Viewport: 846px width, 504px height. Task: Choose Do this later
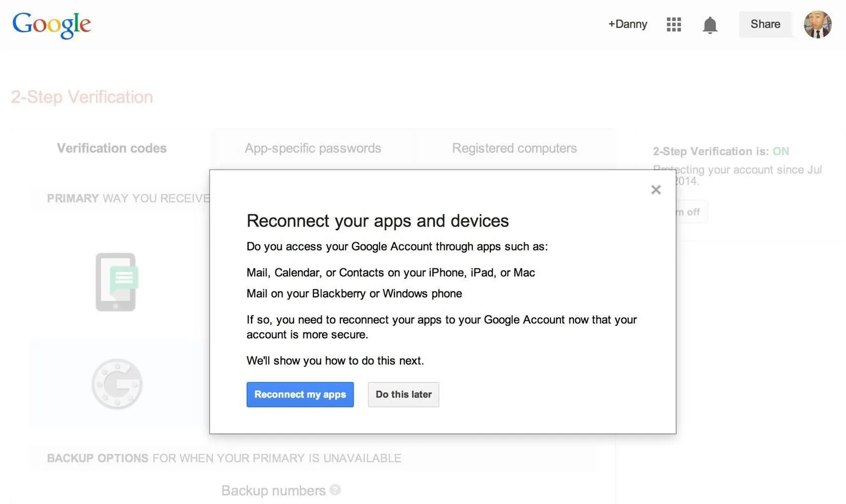click(x=404, y=394)
